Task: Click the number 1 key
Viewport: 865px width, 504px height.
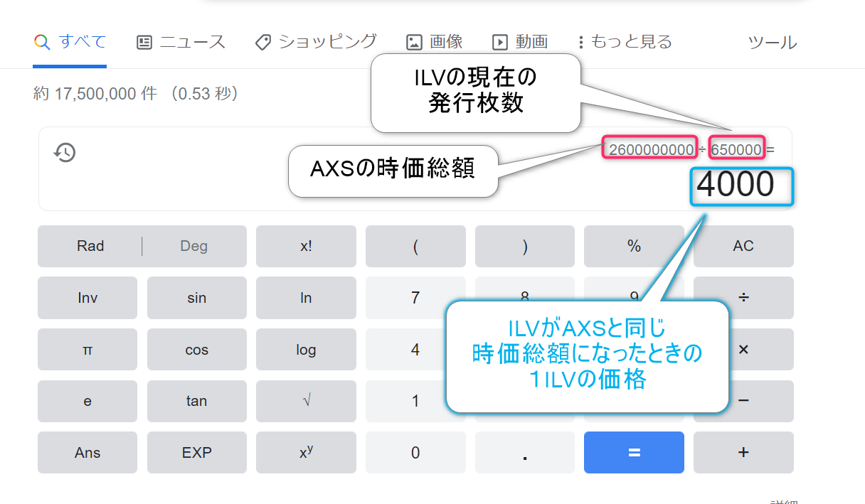Action: tap(415, 401)
